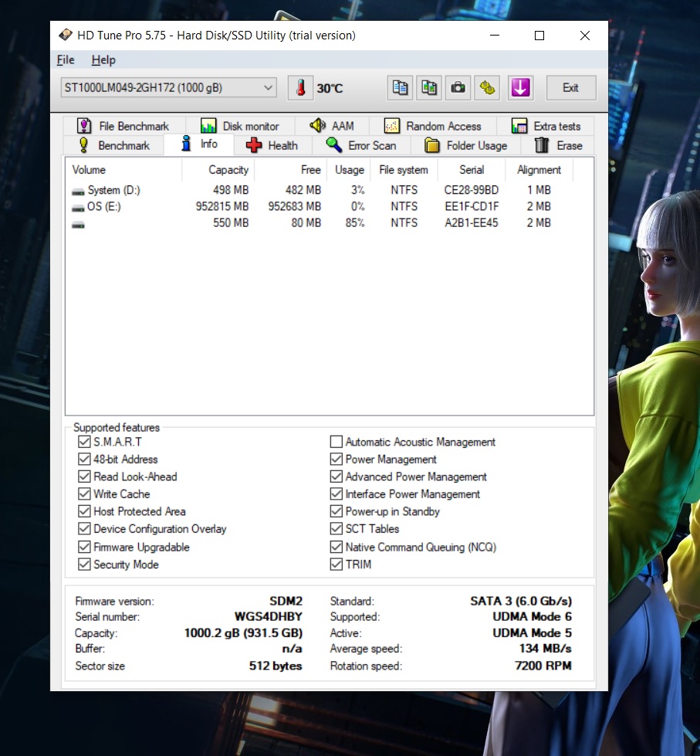
Task: Toggle the S.M.A.R.T checkbox
Action: click(x=84, y=442)
